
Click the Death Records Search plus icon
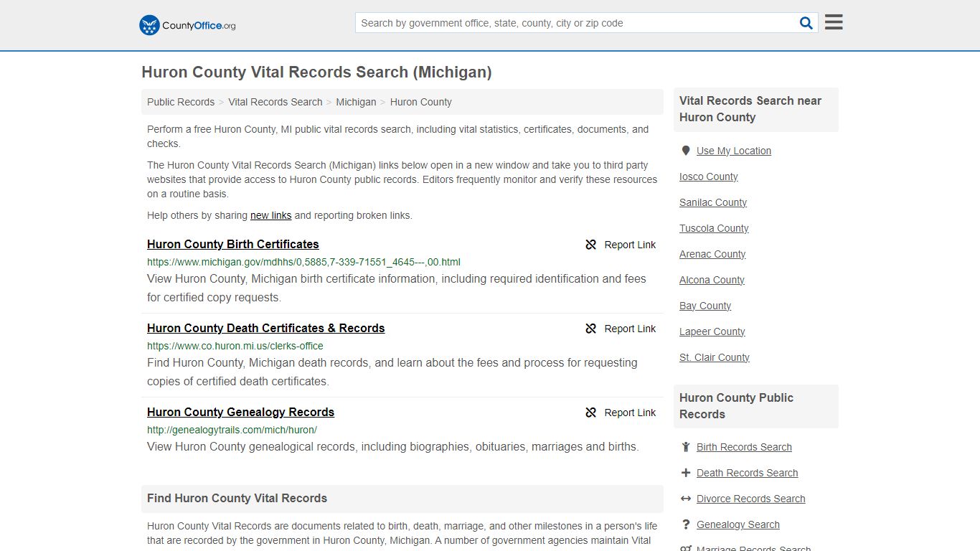685,473
